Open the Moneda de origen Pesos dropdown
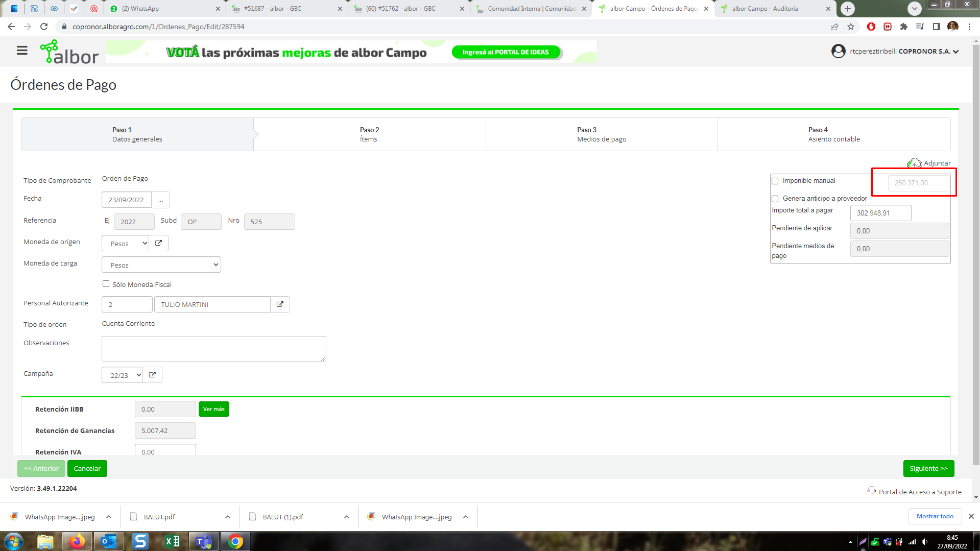 click(126, 244)
